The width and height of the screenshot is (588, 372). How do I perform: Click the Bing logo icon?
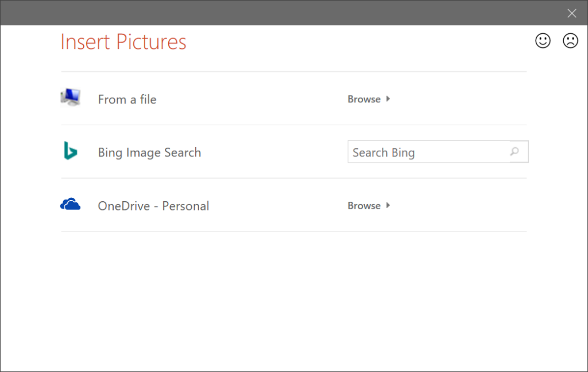[x=70, y=151]
